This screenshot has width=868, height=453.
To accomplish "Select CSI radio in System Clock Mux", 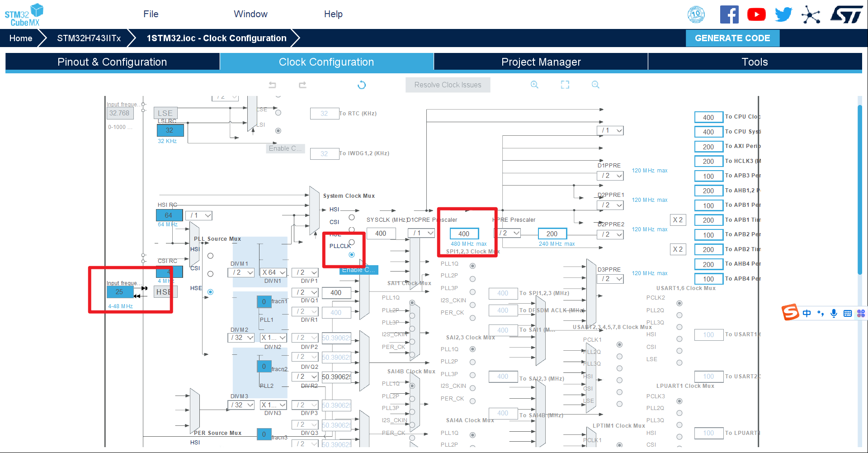I will point(352,230).
